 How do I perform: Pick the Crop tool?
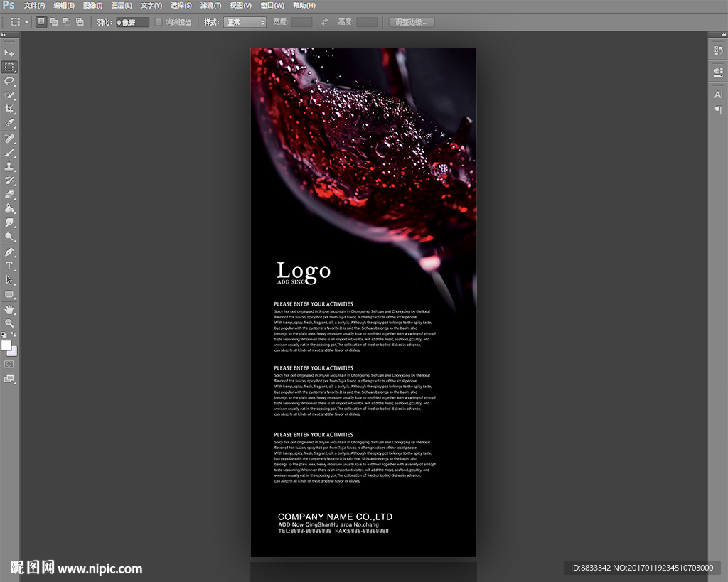(x=9, y=109)
